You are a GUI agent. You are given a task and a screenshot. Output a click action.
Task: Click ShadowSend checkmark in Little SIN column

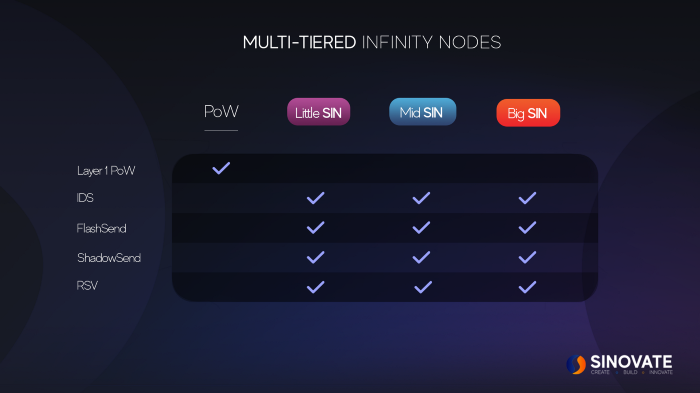316,257
